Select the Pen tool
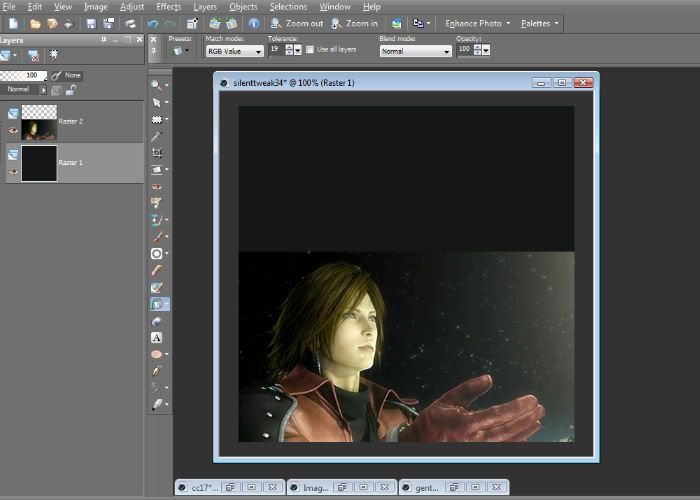This screenshot has height=500, width=700. pyautogui.click(x=156, y=371)
